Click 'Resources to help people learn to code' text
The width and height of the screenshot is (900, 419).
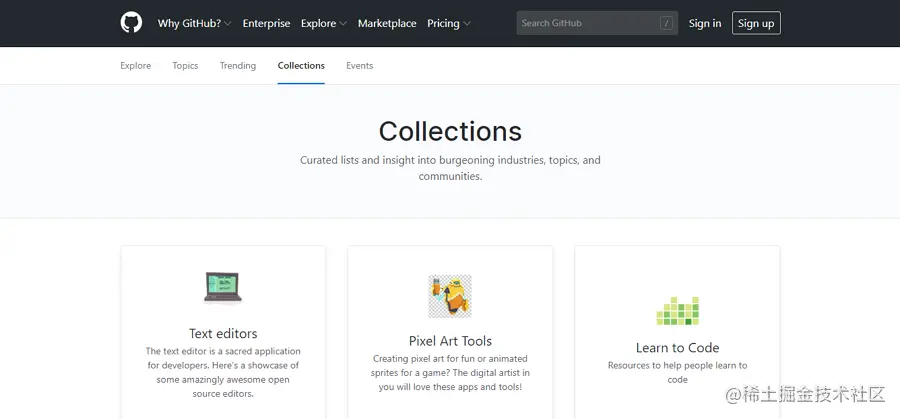coord(677,373)
